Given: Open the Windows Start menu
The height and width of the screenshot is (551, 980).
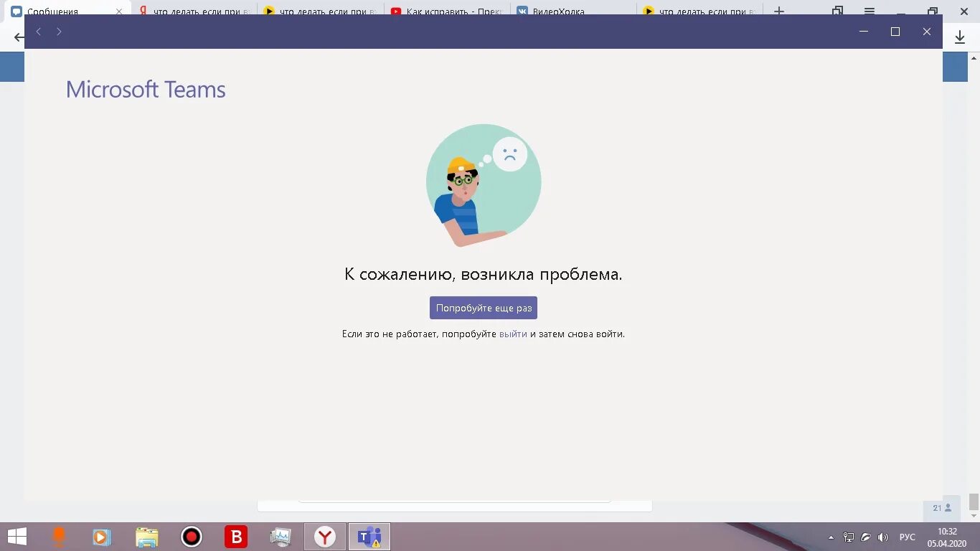Looking at the screenshot, I should point(16,537).
